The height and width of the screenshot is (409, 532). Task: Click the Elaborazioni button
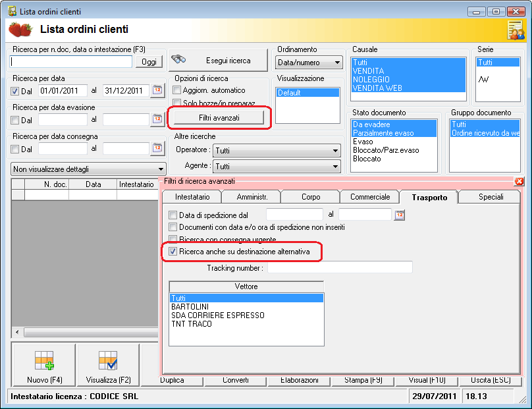tap(299, 381)
